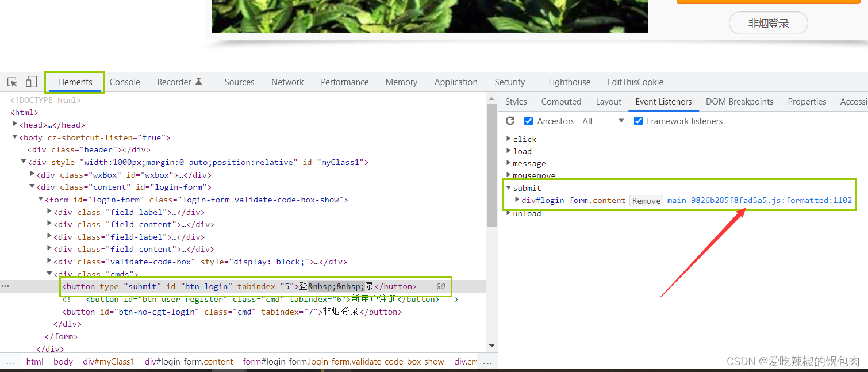
Task: Expand the head element node
Action: (x=15, y=125)
